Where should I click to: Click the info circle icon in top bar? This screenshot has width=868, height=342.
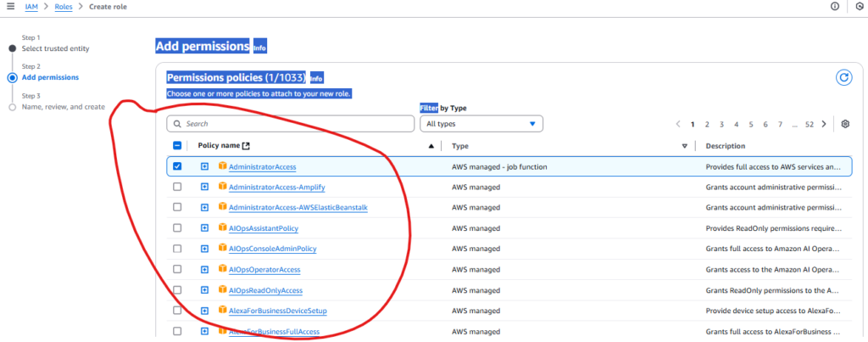pyautogui.click(x=835, y=6)
